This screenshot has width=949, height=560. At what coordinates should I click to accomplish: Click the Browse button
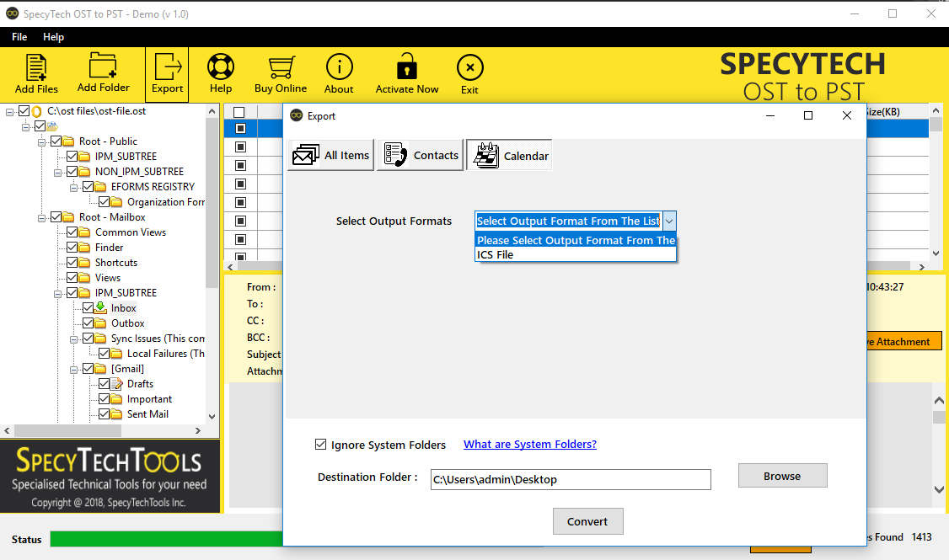click(783, 476)
